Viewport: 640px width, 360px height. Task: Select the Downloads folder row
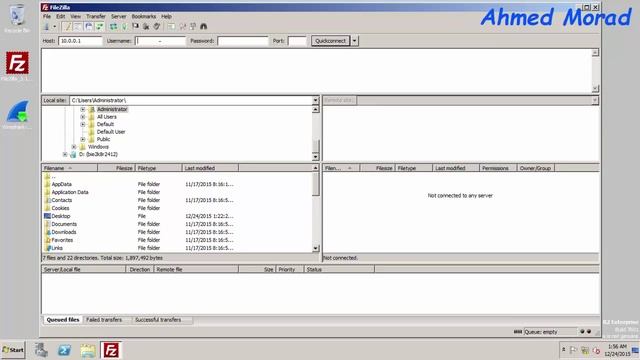point(177,232)
